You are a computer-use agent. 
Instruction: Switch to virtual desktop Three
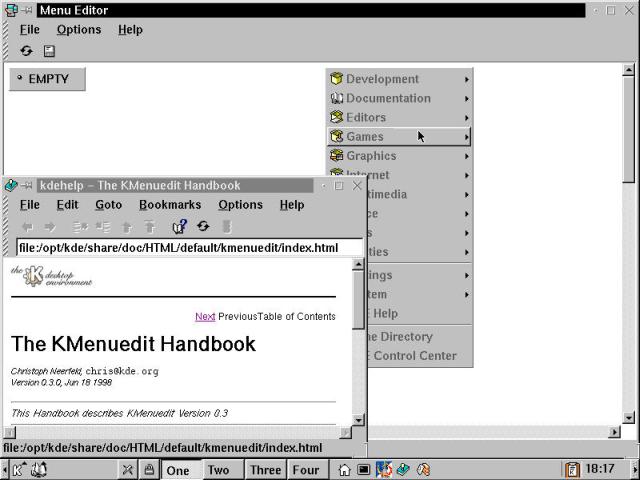click(x=265, y=470)
